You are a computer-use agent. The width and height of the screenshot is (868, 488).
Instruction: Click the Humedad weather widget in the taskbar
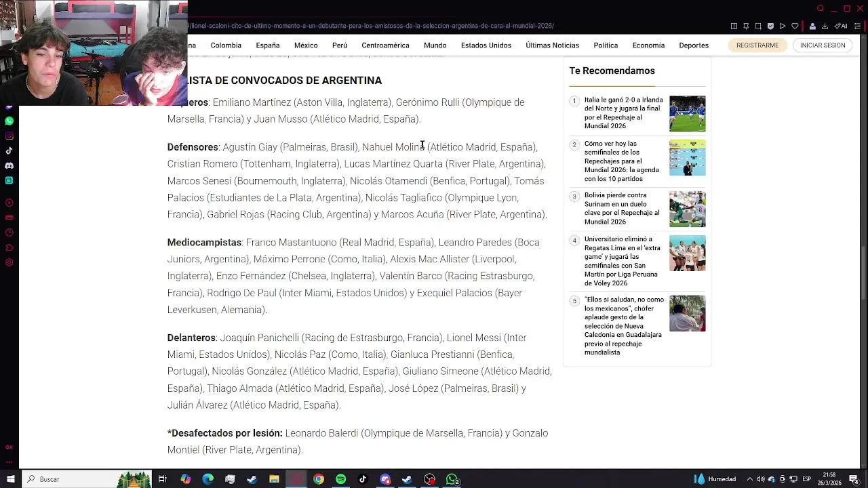715,479
